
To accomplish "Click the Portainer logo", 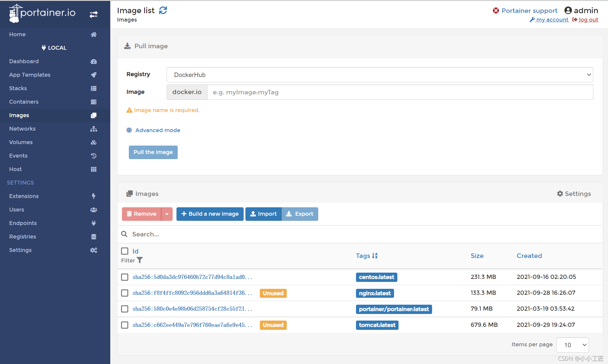I will [x=42, y=13].
